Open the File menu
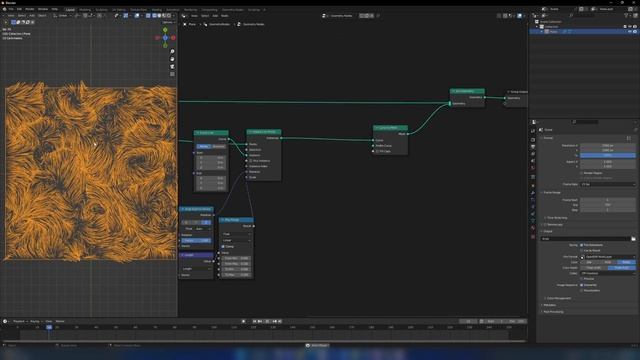The width and height of the screenshot is (640, 360). coord(11,9)
